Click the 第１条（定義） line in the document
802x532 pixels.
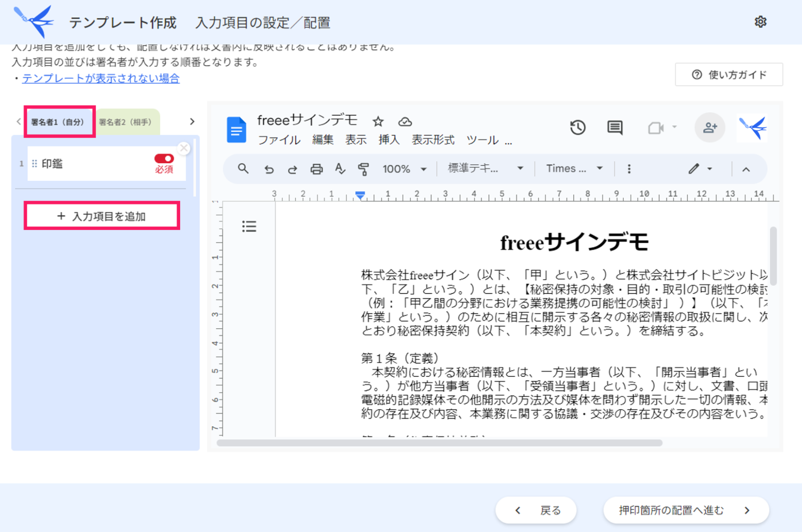click(401, 358)
